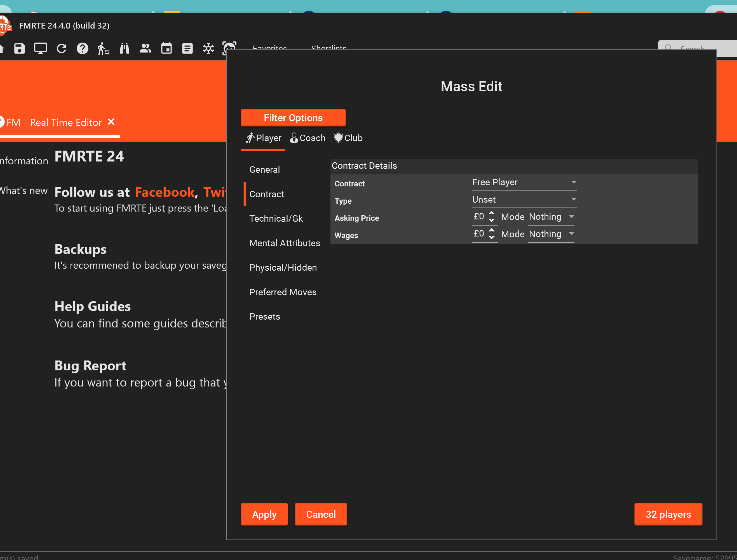The width and height of the screenshot is (737, 560).
Task: Click the Information sidebar item
Action: click(x=24, y=161)
